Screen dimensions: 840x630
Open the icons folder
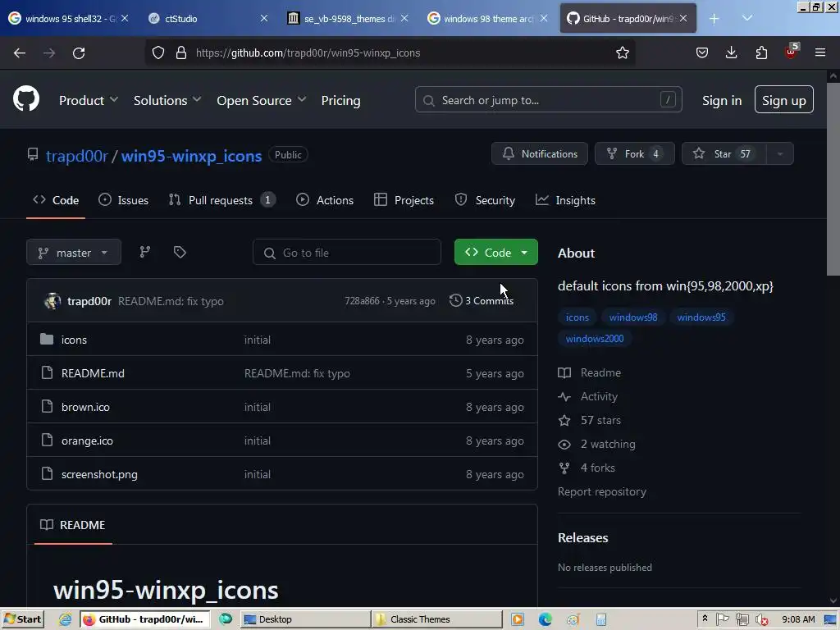(x=74, y=340)
